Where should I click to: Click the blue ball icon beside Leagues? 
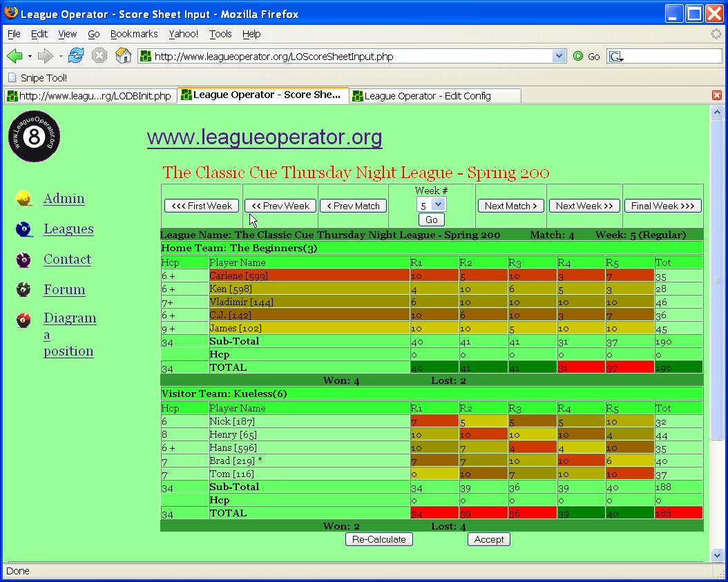pyautogui.click(x=24, y=229)
